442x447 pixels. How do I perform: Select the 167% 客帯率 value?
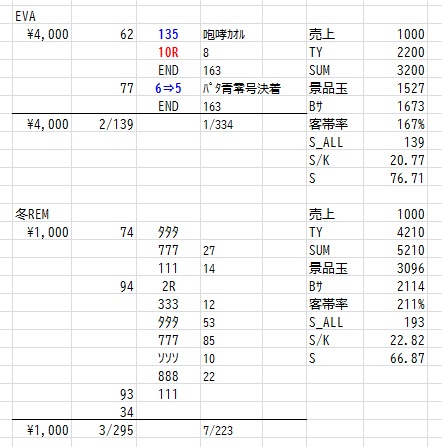point(411,124)
